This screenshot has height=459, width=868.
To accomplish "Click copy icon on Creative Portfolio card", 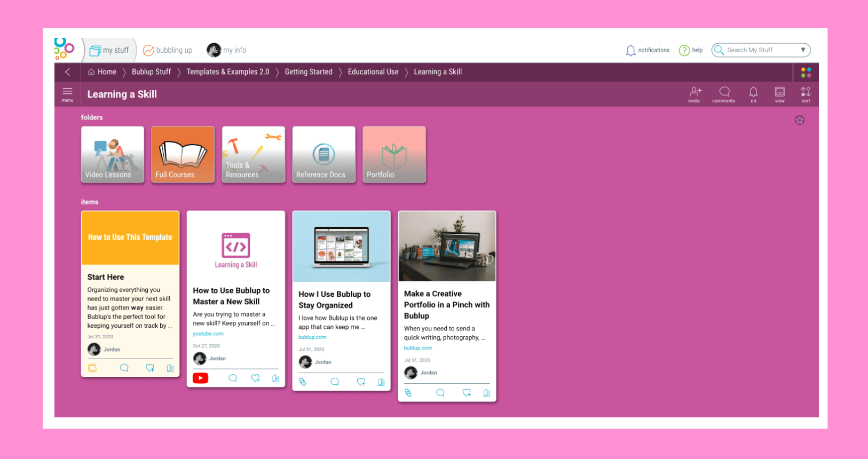I will [x=487, y=392].
